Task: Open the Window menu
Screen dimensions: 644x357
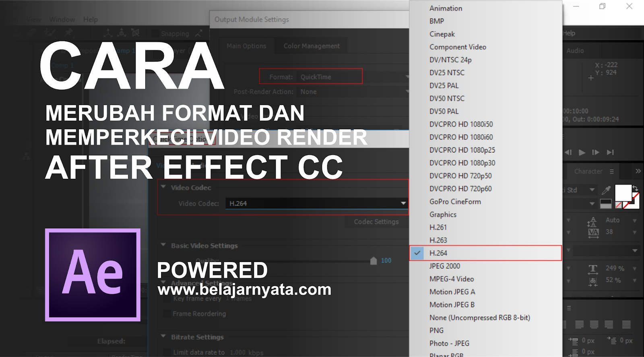Action: click(x=62, y=19)
